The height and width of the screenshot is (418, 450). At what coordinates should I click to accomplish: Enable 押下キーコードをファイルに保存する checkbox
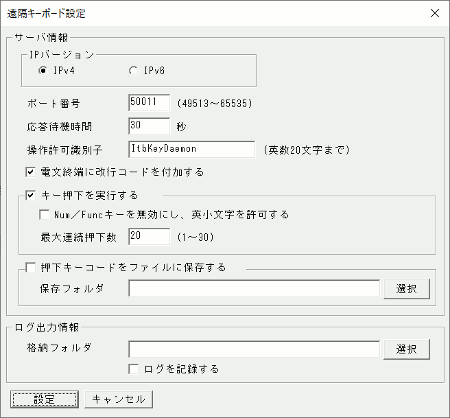pyautogui.click(x=30, y=267)
